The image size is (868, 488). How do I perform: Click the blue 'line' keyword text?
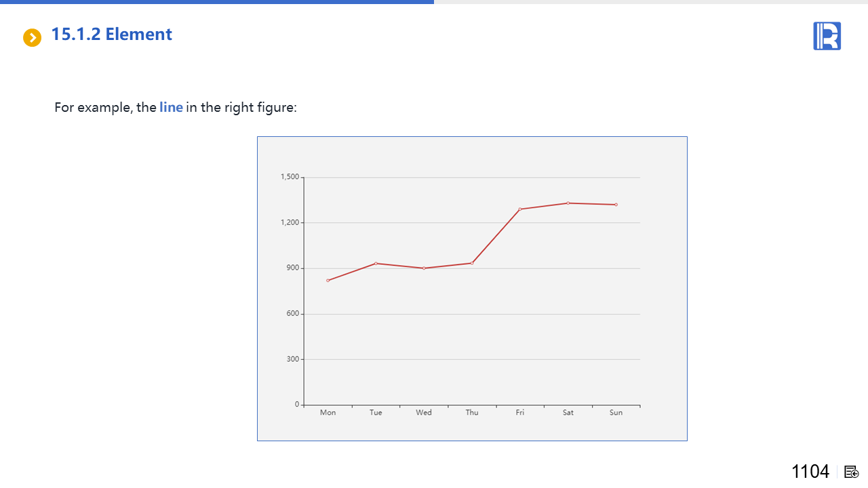[171, 107]
